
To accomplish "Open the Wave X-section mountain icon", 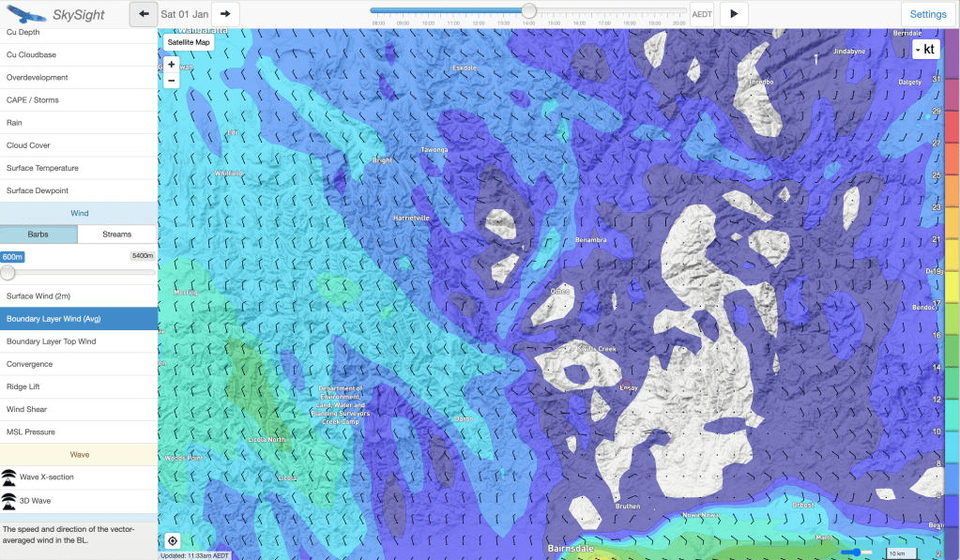I will coord(9,477).
